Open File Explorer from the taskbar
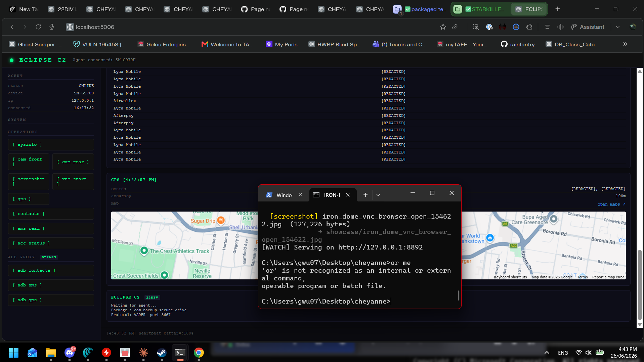This screenshot has height=362, width=644. click(x=51, y=353)
